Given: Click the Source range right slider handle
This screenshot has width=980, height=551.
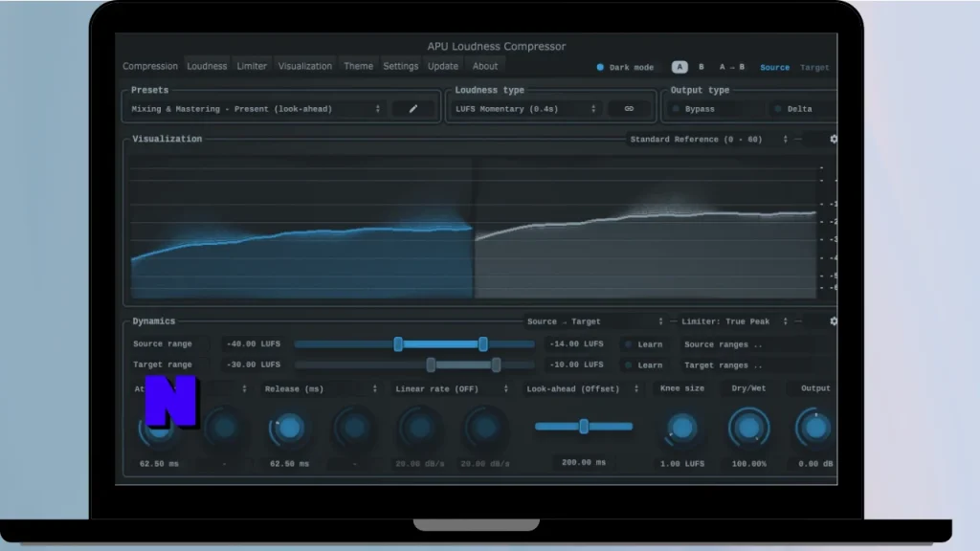Looking at the screenshot, I should click(x=483, y=343).
